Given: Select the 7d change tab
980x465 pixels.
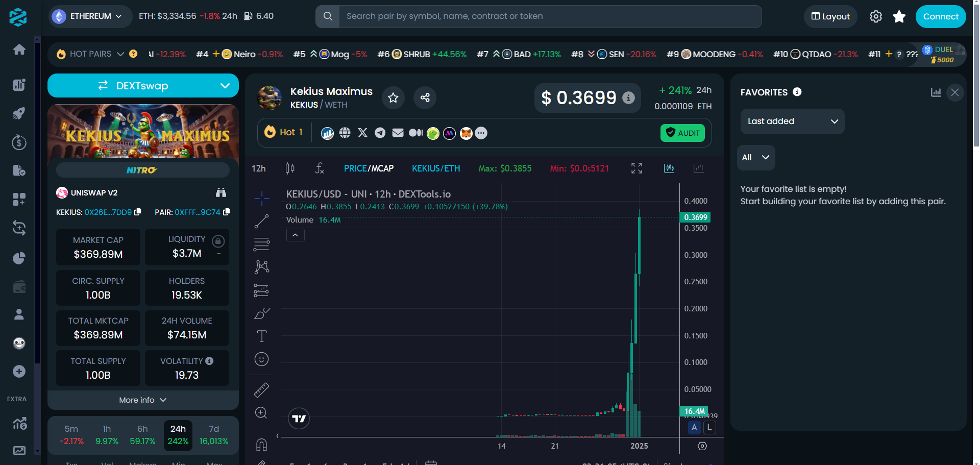Looking at the screenshot, I should point(214,435).
